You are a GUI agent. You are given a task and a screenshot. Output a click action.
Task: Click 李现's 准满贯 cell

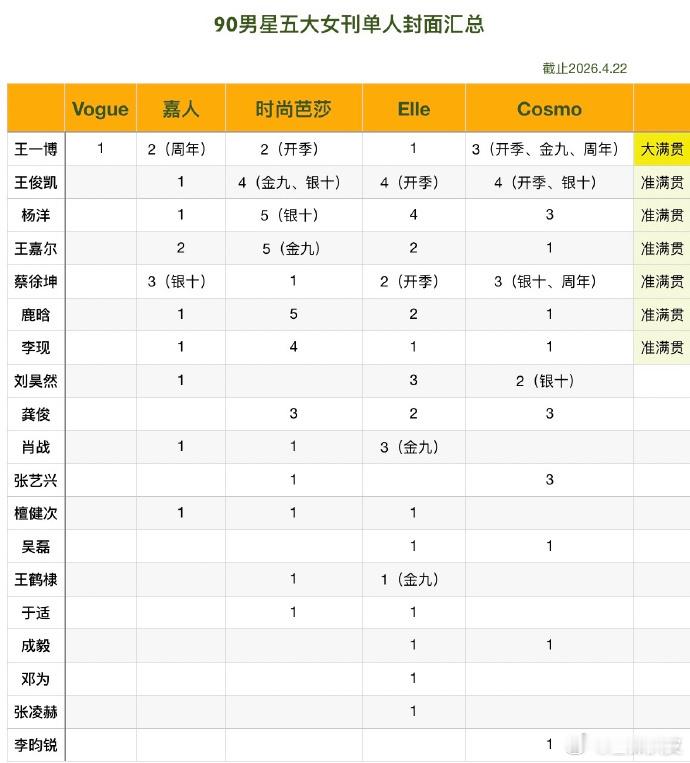(x=662, y=347)
